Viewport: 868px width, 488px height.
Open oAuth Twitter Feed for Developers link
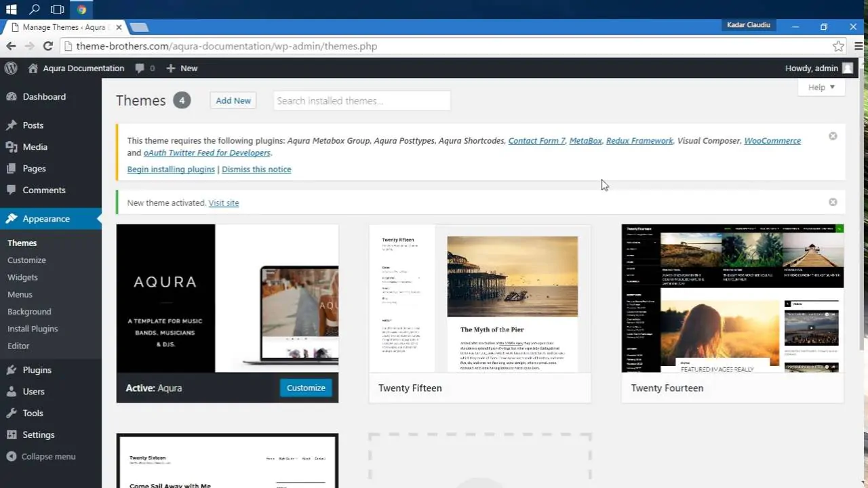[207, 153]
